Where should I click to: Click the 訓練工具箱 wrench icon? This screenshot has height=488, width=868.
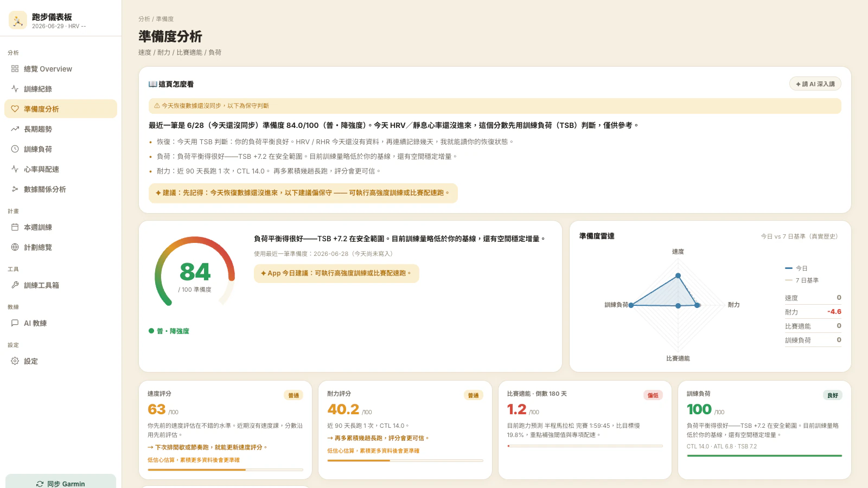point(15,285)
